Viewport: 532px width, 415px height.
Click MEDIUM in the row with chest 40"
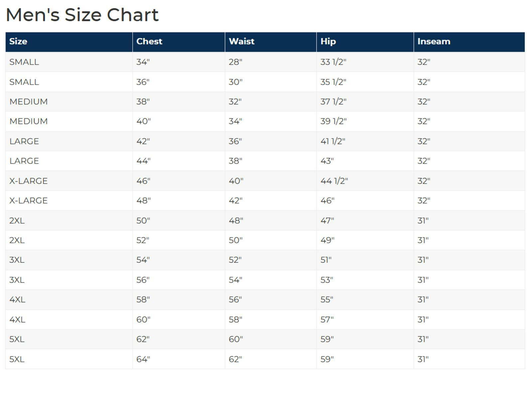point(28,121)
